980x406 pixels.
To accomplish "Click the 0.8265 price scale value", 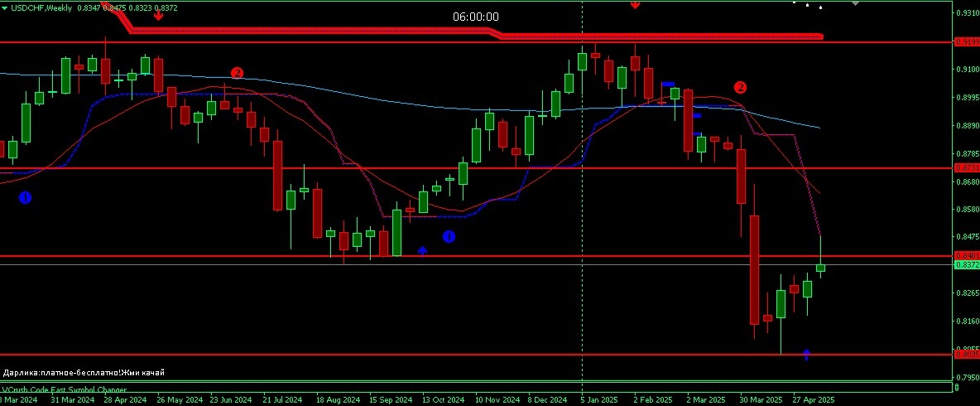I will coord(966,292).
